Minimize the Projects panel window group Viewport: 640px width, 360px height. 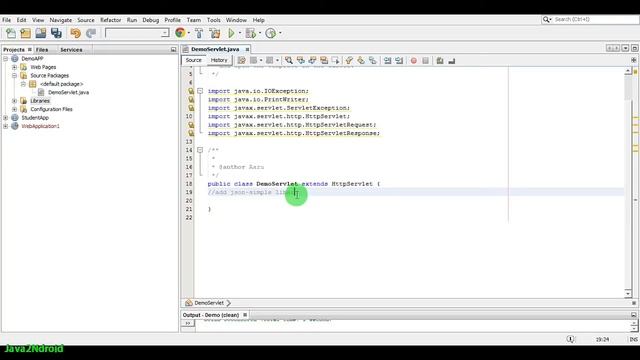[x=173, y=49]
